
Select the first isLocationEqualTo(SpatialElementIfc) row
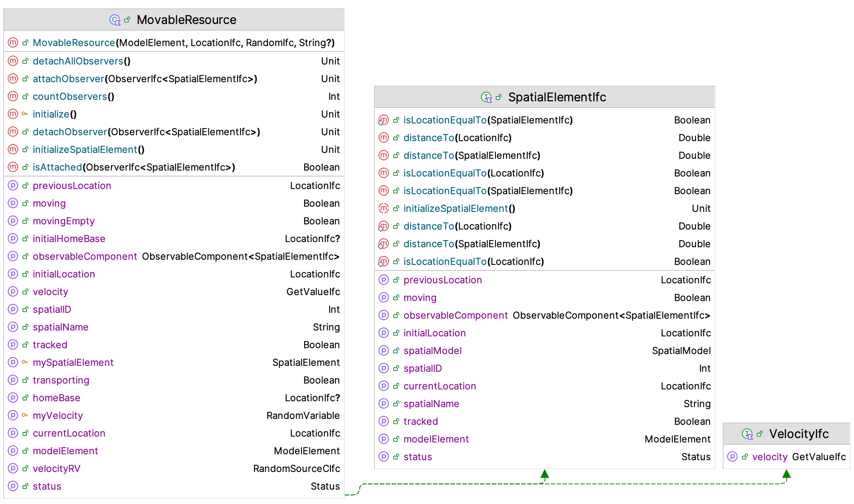point(545,120)
